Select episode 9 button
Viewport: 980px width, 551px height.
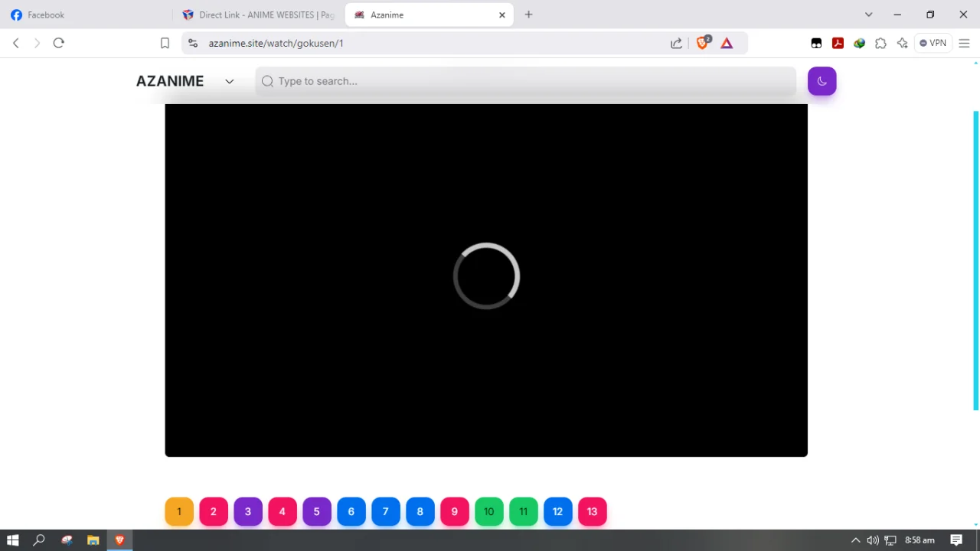tap(455, 511)
